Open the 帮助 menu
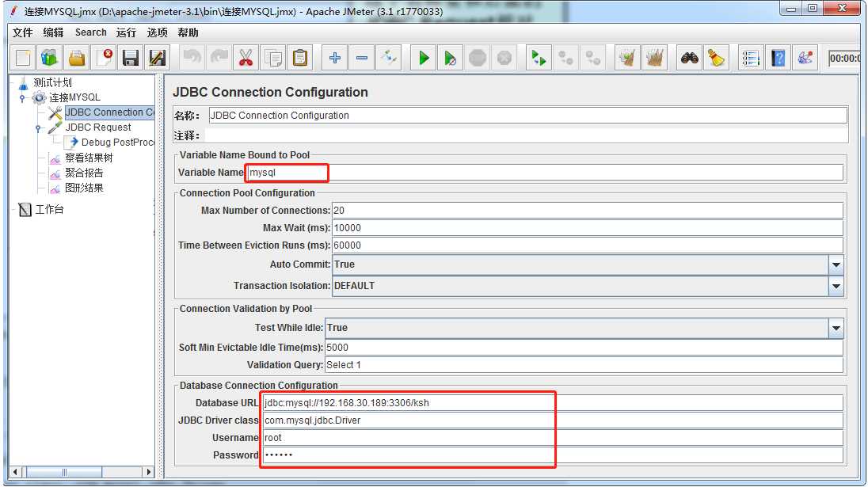This screenshot has width=868, height=487. point(188,32)
